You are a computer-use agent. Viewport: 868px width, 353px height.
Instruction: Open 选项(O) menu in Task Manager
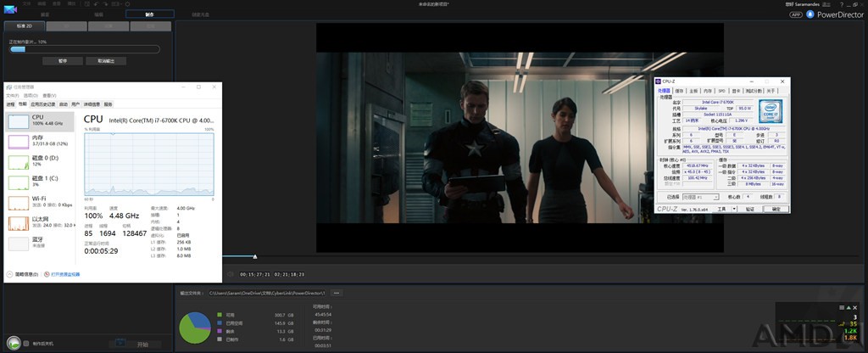pos(31,95)
